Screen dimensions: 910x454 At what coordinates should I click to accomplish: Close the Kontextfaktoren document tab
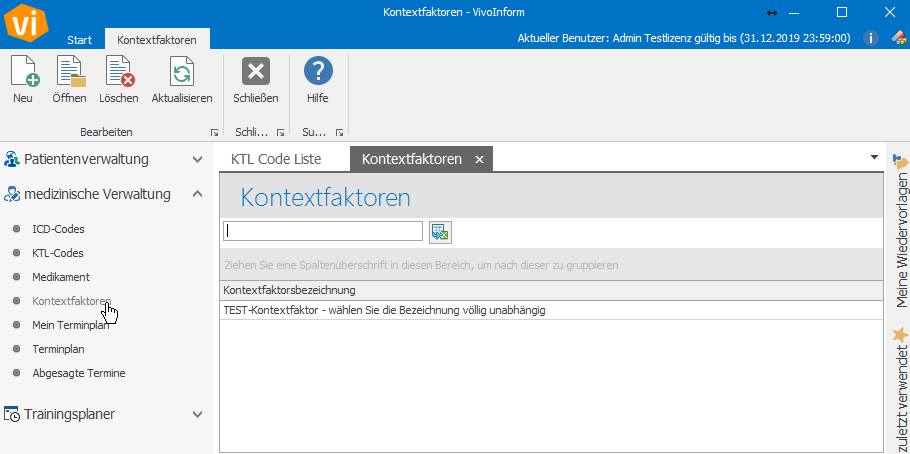tap(479, 160)
